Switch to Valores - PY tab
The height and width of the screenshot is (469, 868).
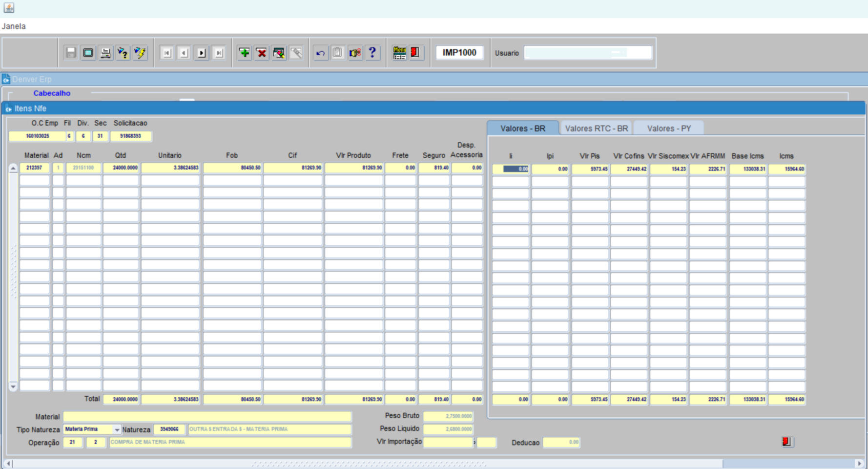coord(669,128)
